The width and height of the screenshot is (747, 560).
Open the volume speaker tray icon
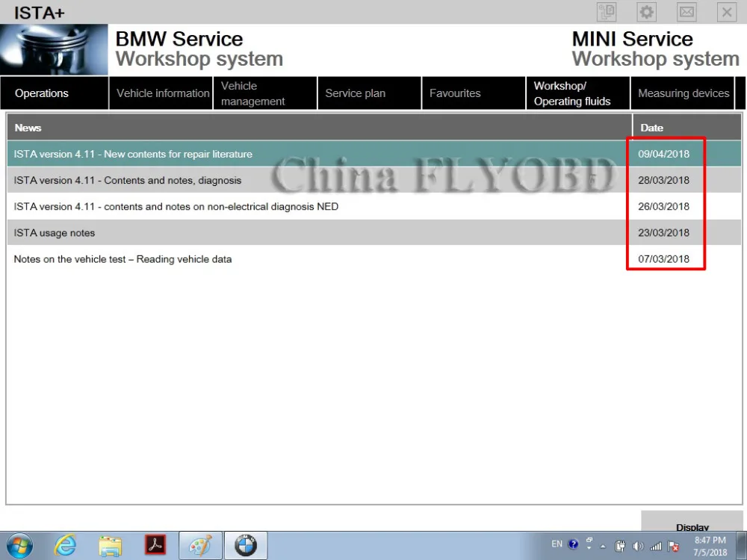(638, 547)
